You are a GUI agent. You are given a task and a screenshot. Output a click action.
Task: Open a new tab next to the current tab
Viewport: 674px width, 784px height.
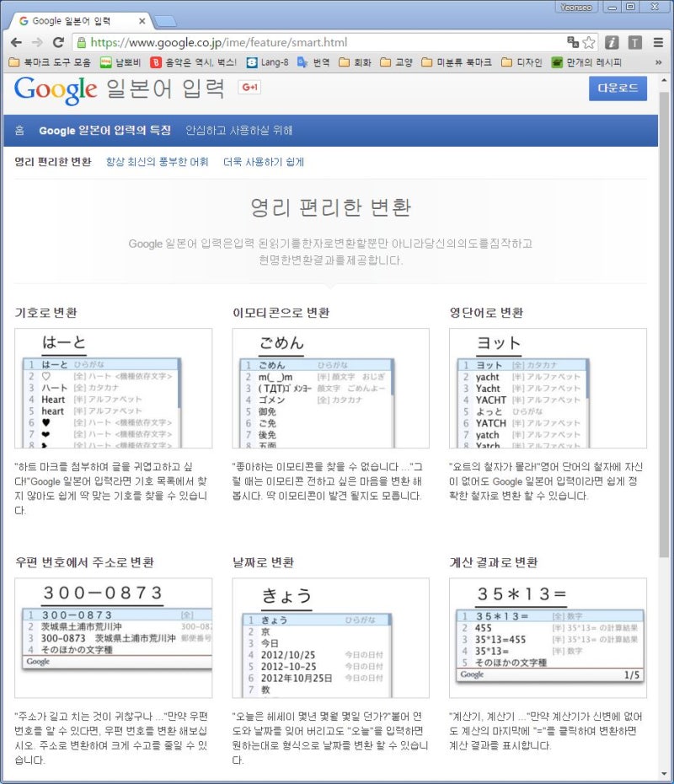tap(165, 21)
